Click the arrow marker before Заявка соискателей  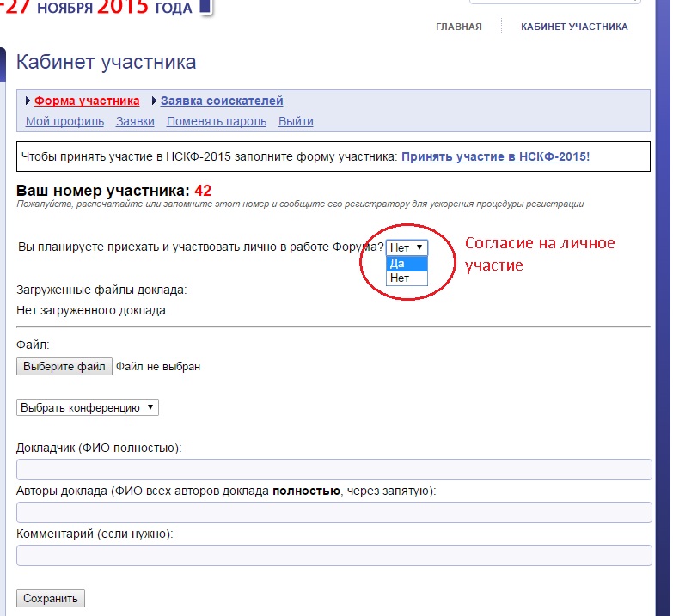click(154, 101)
